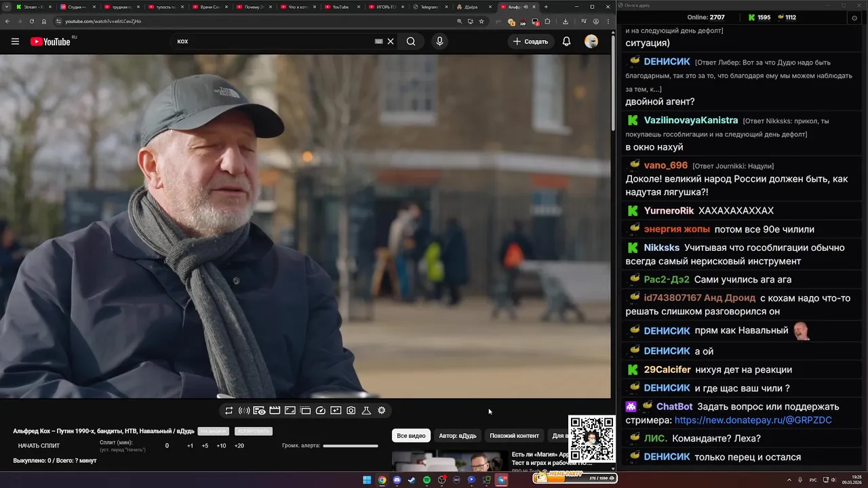868x488 pixels.
Task: Open Steam from the taskbar
Action: click(412, 480)
